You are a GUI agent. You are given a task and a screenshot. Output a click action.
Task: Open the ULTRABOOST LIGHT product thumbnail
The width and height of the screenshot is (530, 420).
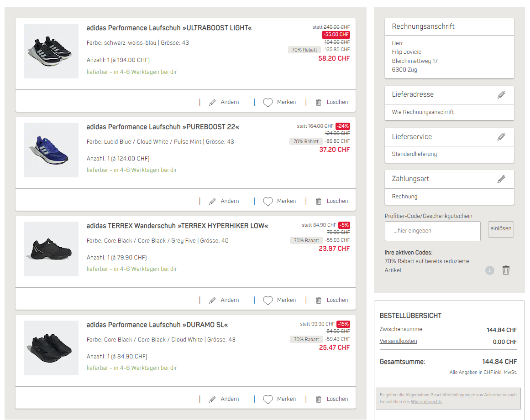(x=51, y=51)
